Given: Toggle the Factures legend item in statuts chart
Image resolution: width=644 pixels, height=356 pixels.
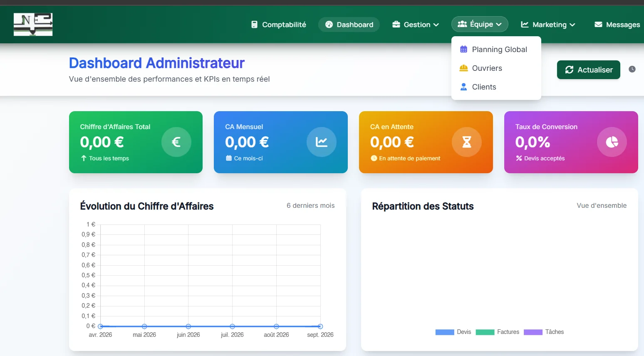Looking at the screenshot, I should pos(497,332).
